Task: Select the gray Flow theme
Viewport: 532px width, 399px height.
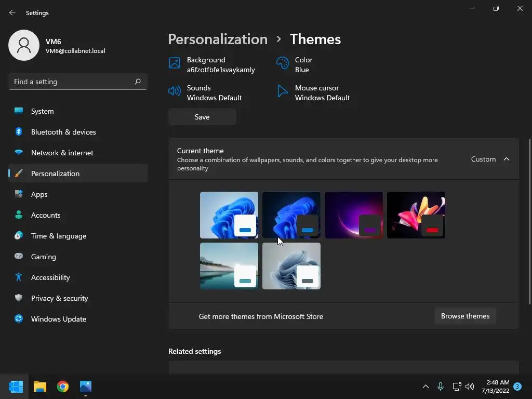Action: [291, 265]
